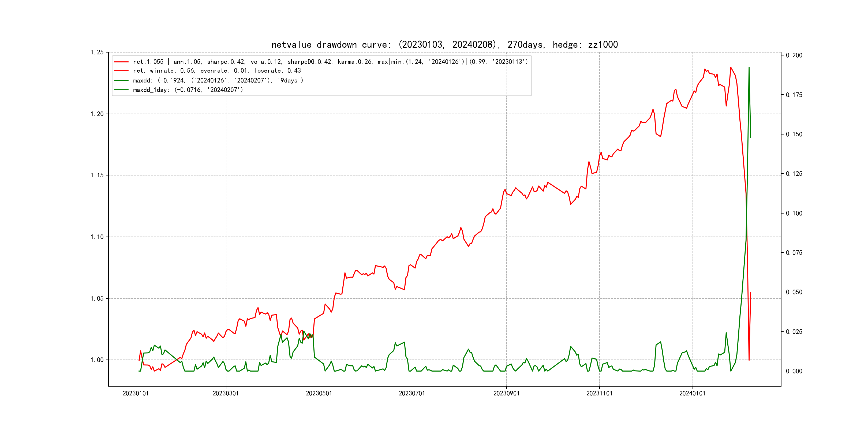The image size is (868, 434).
Task: Click the 20240101 x-axis date label
Action: [x=693, y=393]
